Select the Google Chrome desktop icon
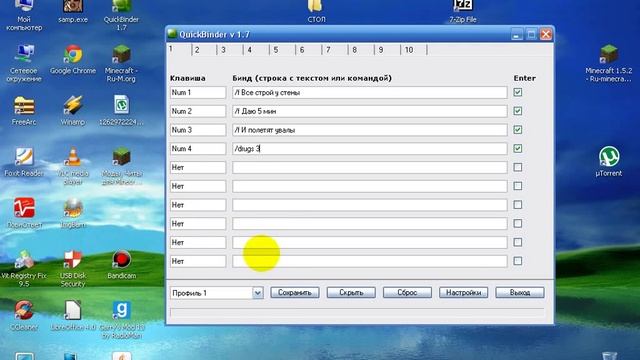The image size is (640, 360). click(73, 60)
